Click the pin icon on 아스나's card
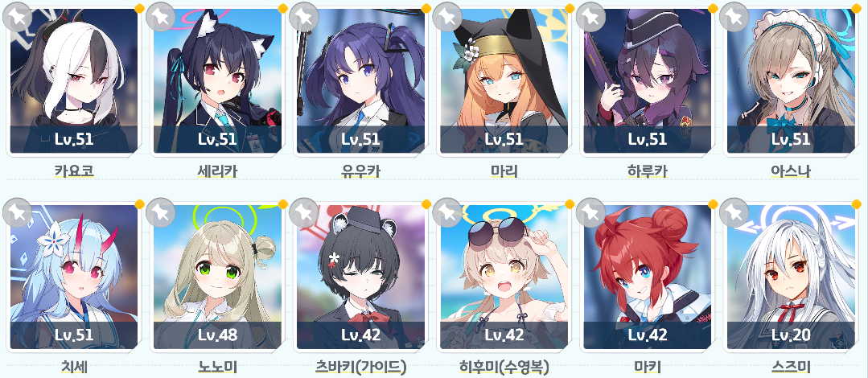This screenshot has height=378, width=868. [734, 16]
